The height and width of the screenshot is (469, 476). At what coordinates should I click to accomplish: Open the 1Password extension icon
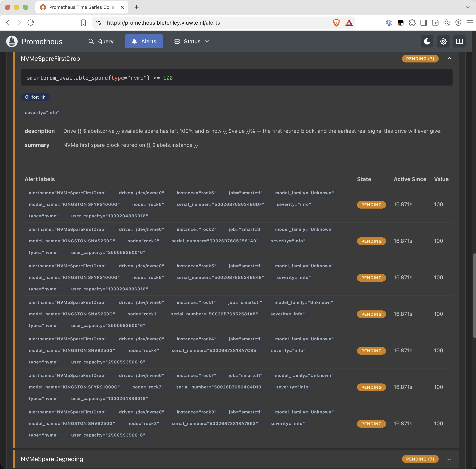(x=389, y=23)
